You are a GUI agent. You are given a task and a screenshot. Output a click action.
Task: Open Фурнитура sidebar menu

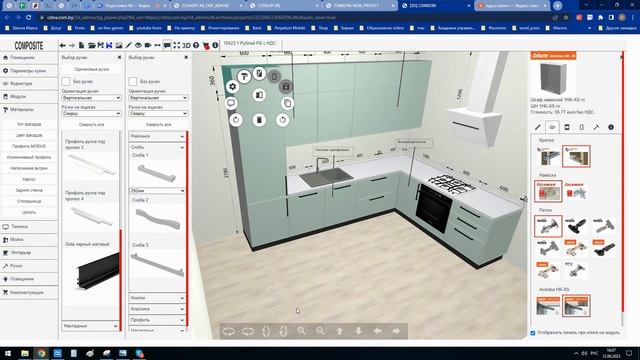pos(29,84)
